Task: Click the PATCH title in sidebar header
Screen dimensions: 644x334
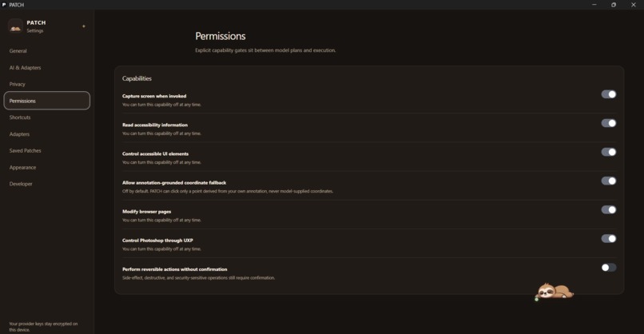Action: click(36, 22)
